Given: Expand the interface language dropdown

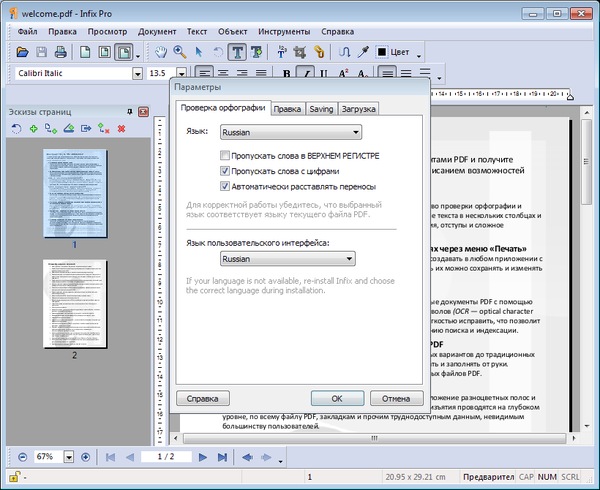Looking at the screenshot, I should tap(288, 258).
